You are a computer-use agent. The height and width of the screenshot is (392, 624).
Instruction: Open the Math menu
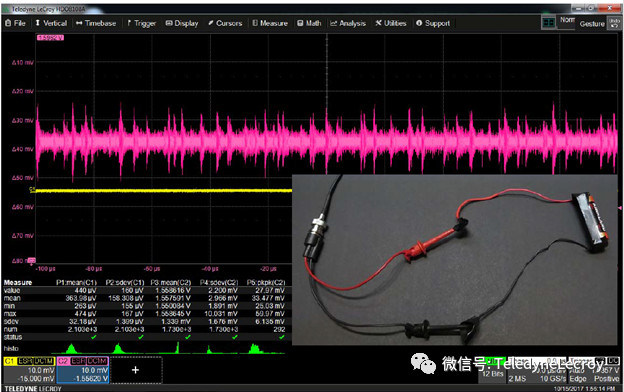(309, 23)
